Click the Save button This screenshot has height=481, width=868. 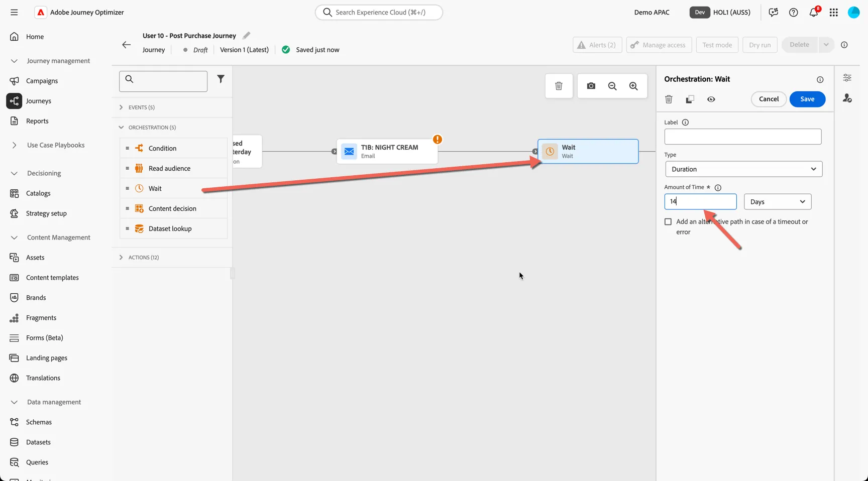pyautogui.click(x=807, y=99)
